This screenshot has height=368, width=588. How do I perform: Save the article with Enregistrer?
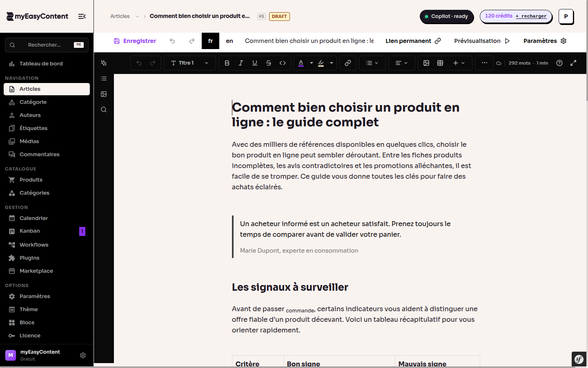point(135,41)
